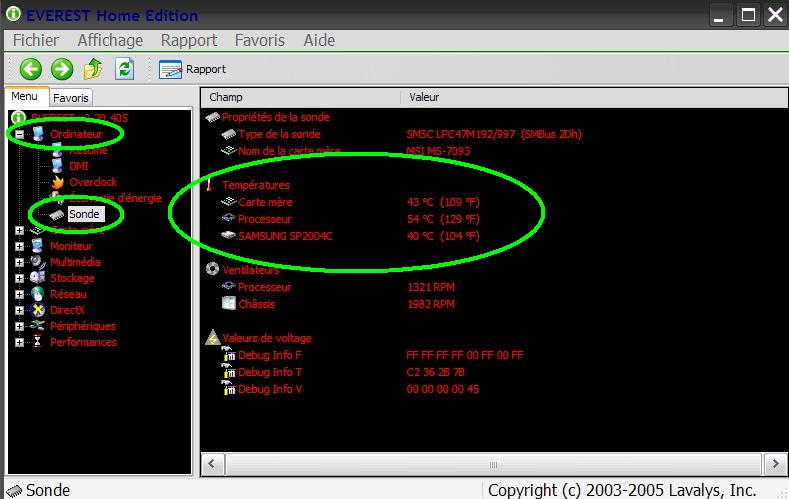
Task: Select the DirectX icon in tree
Action: coord(38,310)
